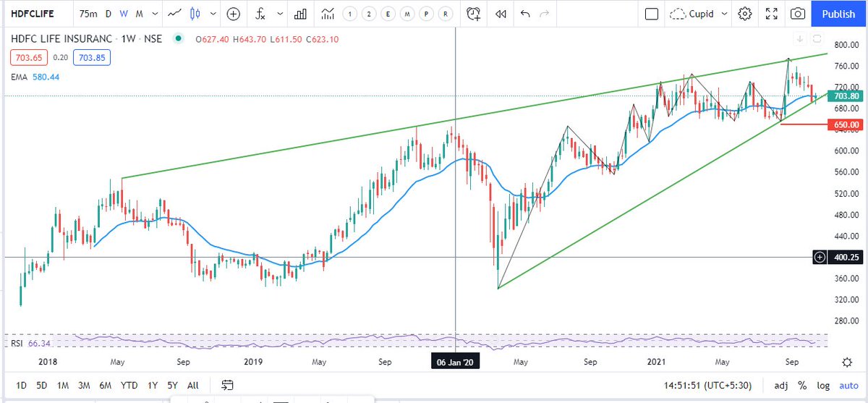The height and width of the screenshot is (403, 868).
Task: Undo the last chart action
Action: click(525, 14)
